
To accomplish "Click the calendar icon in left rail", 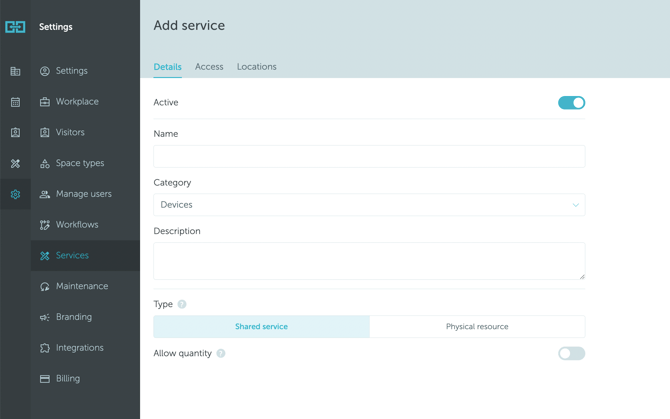I will [15, 102].
